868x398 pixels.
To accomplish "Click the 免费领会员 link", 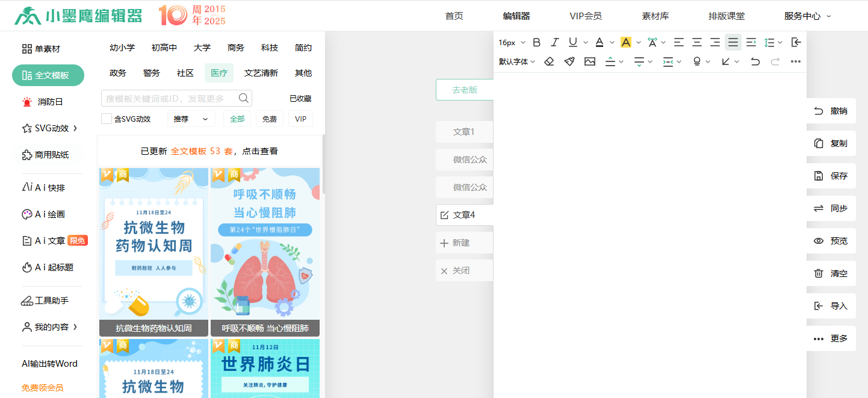I will click(42, 388).
